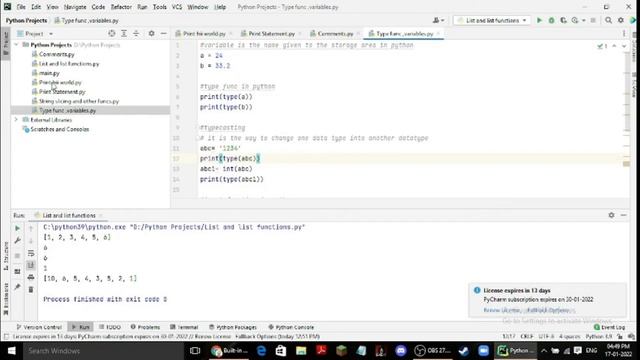Open Run panel settings gear
The image size is (640, 360).
pos(611,215)
